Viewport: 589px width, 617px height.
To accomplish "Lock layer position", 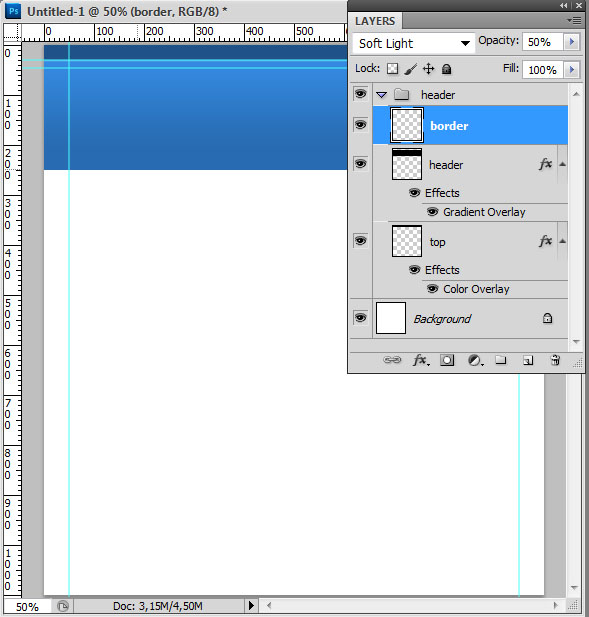I will pyautogui.click(x=428, y=69).
